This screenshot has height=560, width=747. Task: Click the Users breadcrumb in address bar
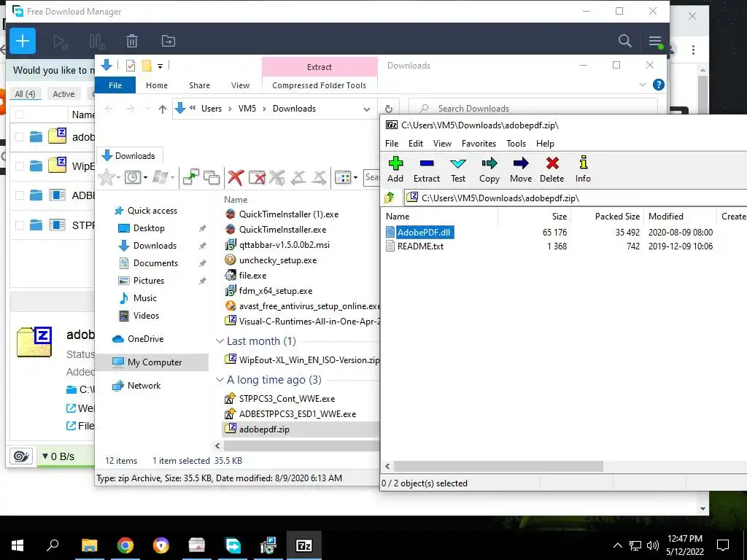(x=211, y=109)
